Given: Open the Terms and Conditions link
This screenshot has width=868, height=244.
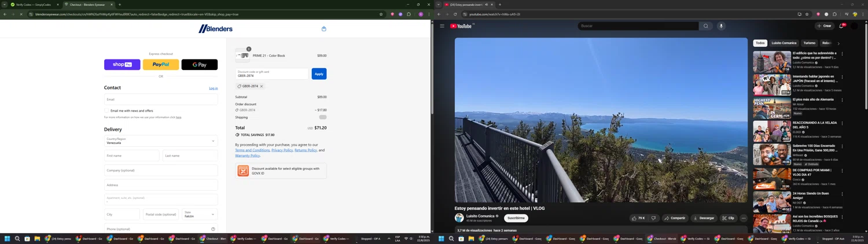Looking at the screenshot, I should click(252, 150).
